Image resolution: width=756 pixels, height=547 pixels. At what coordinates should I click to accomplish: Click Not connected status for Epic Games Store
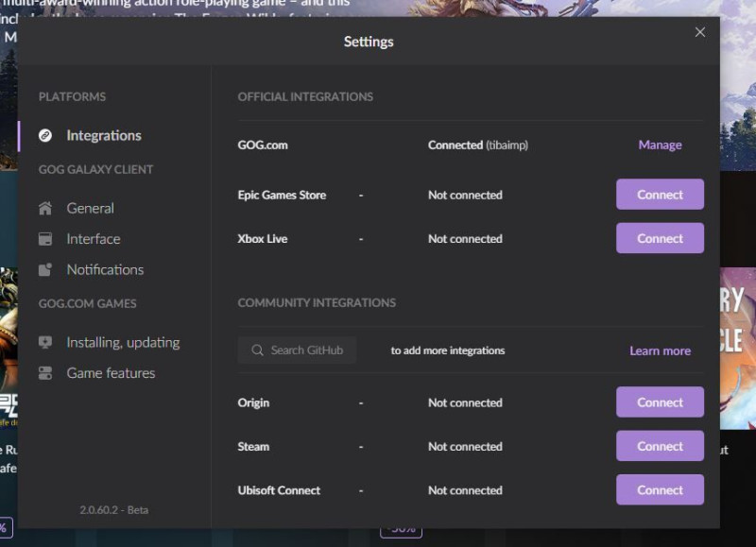point(465,195)
